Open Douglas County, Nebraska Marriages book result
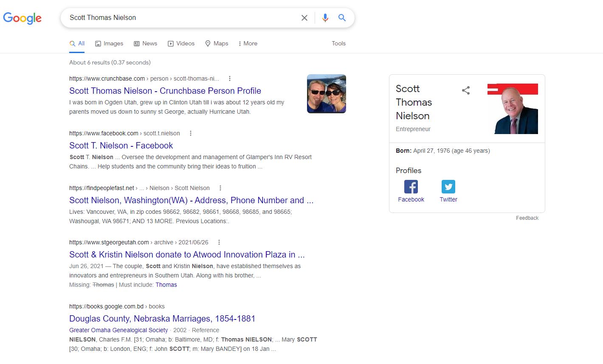 point(162,319)
